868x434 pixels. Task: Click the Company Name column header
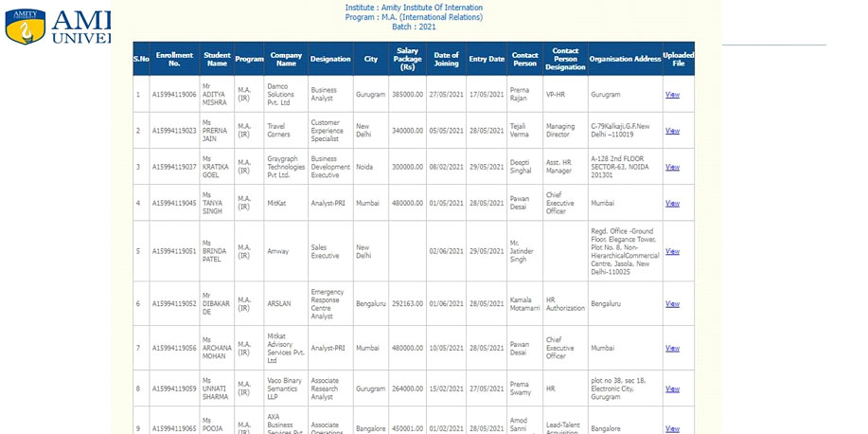(x=286, y=59)
